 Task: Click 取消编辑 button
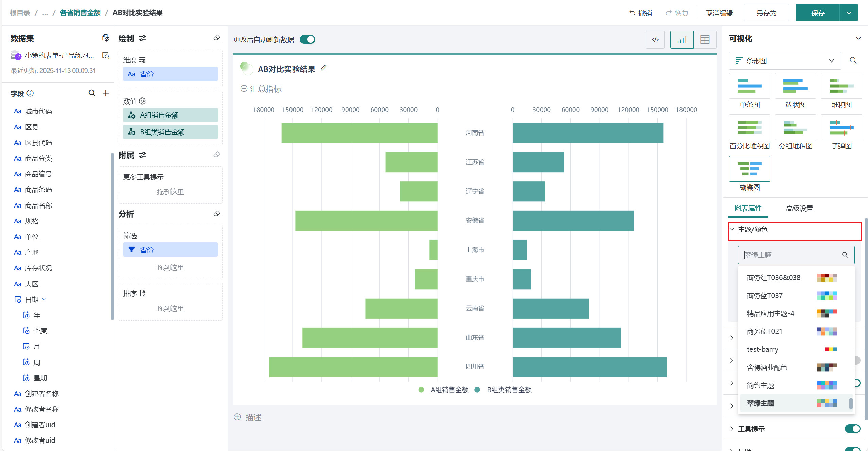[x=719, y=13]
